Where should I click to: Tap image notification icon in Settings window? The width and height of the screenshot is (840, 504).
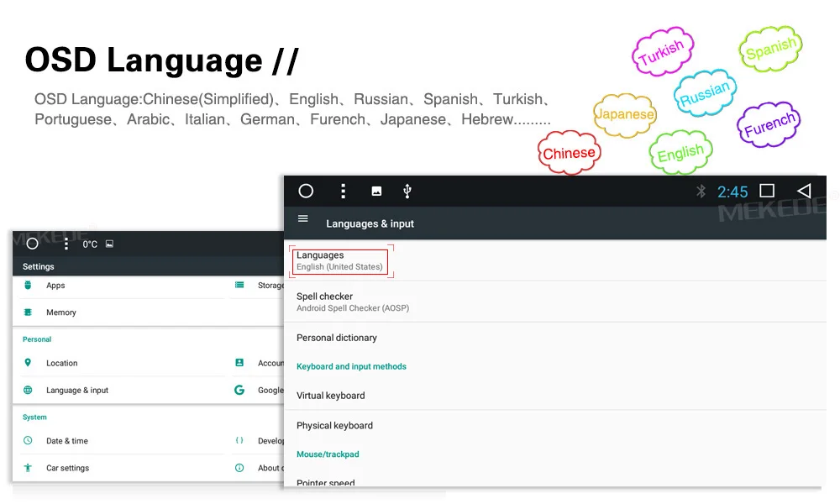point(109,244)
